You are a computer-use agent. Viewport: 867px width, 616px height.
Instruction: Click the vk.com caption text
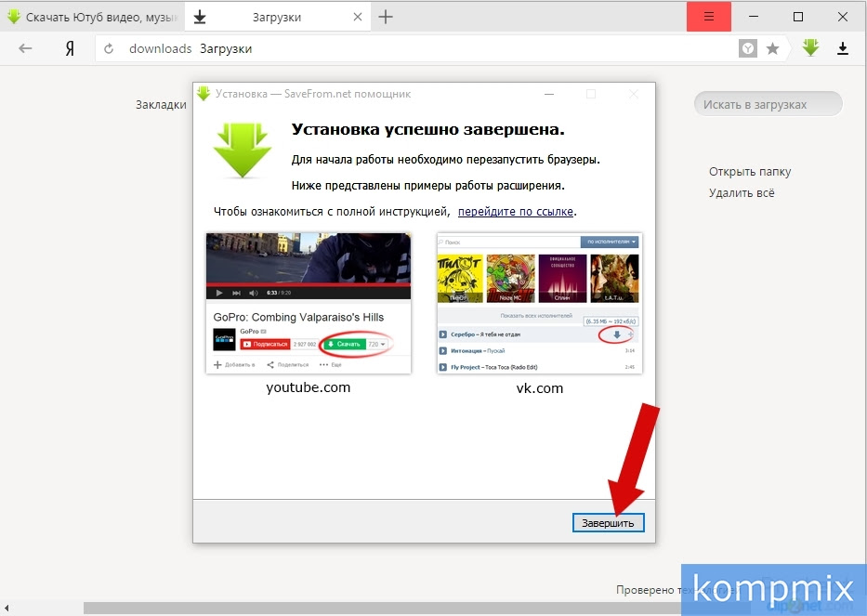point(540,387)
